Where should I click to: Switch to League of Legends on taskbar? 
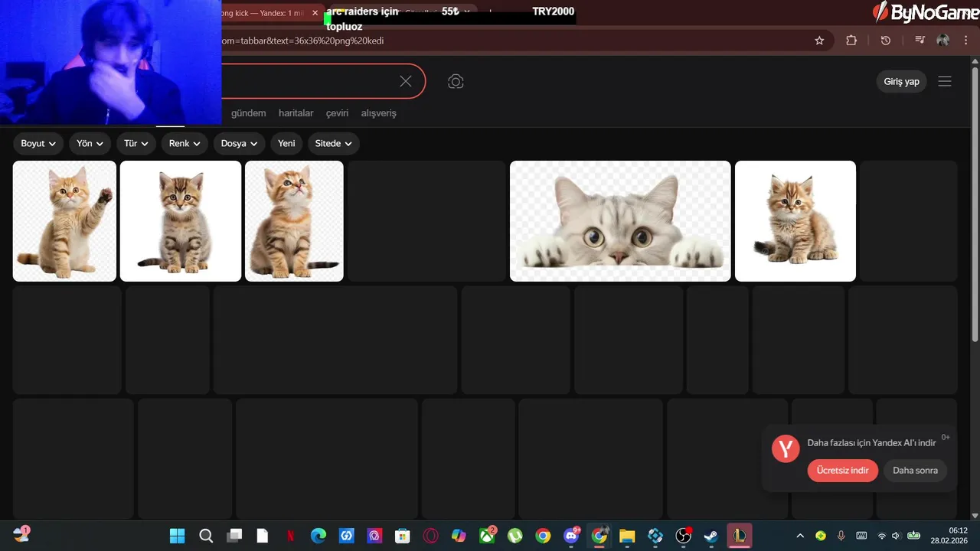tap(740, 536)
